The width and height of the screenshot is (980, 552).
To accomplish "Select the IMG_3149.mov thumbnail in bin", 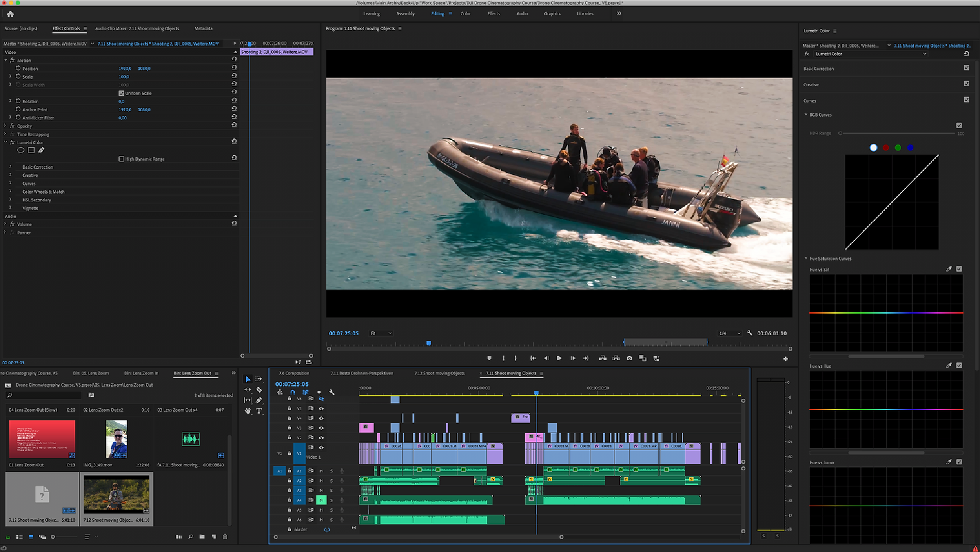I will 116,439.
